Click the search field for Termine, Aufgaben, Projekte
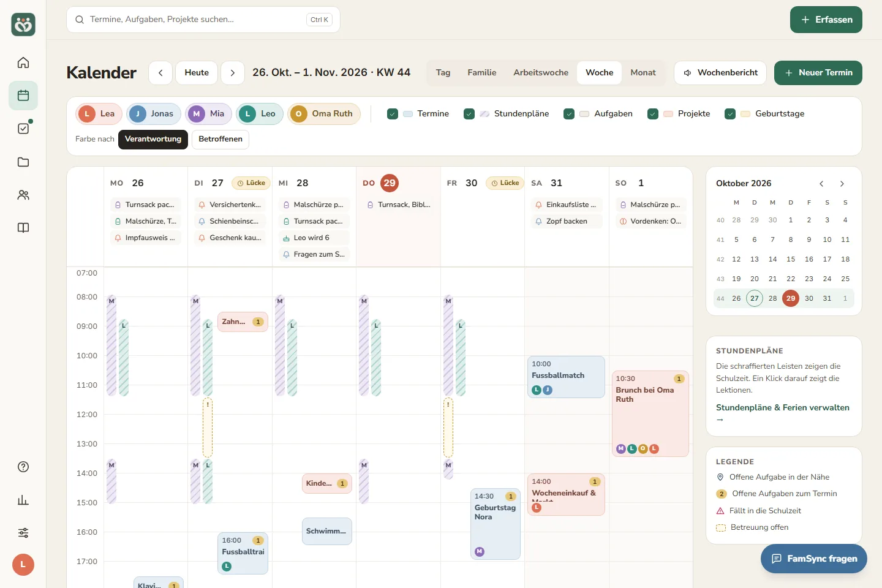Viewport: 882px width, 588px height. [x=203, y=20]
